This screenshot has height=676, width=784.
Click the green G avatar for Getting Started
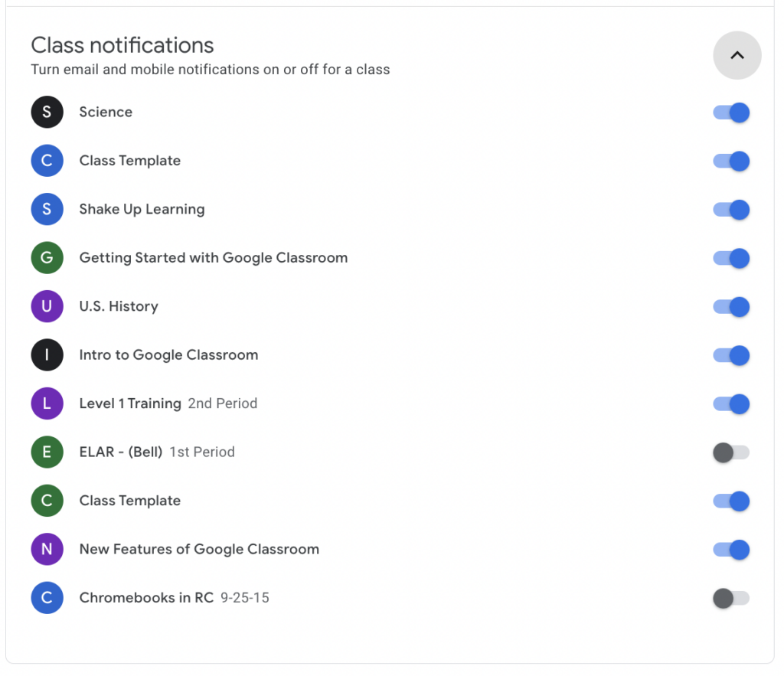point(47,258)
